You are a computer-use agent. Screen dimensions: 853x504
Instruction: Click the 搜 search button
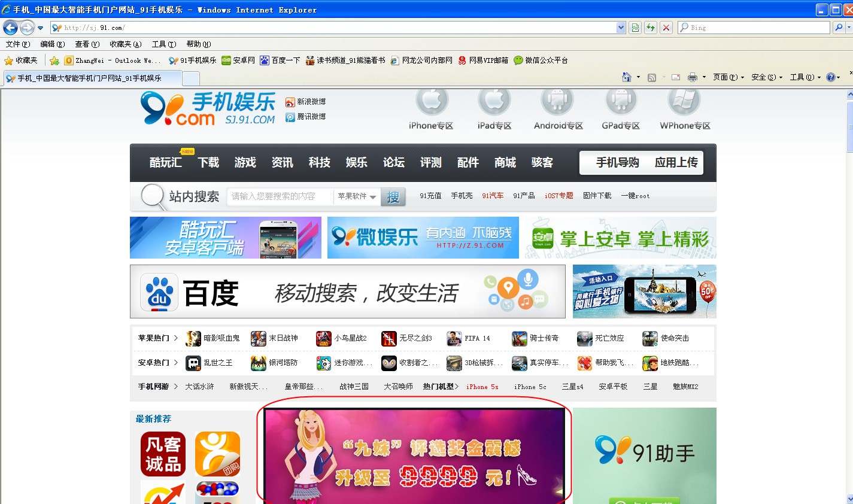393,197
